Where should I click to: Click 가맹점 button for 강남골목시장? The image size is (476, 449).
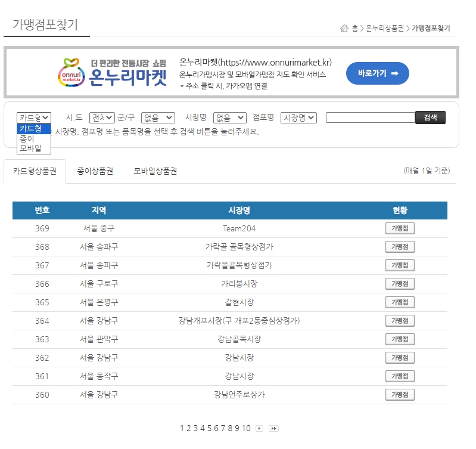click(400, 339)
